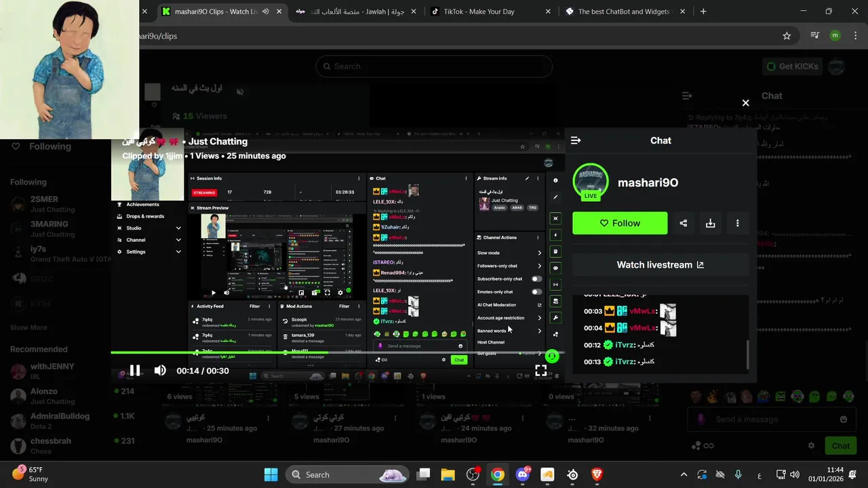This screenshot has width=868, height=488.
Task: Open 2SMER in Following list
Action: 56,204
